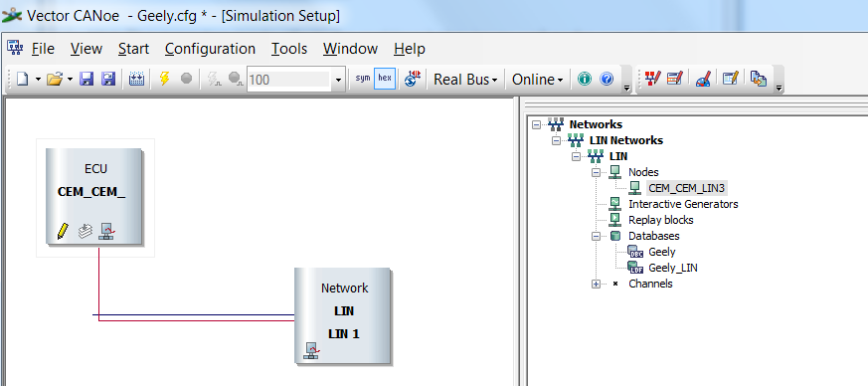
Task: Select Networks in the tree
Action: 596,124
